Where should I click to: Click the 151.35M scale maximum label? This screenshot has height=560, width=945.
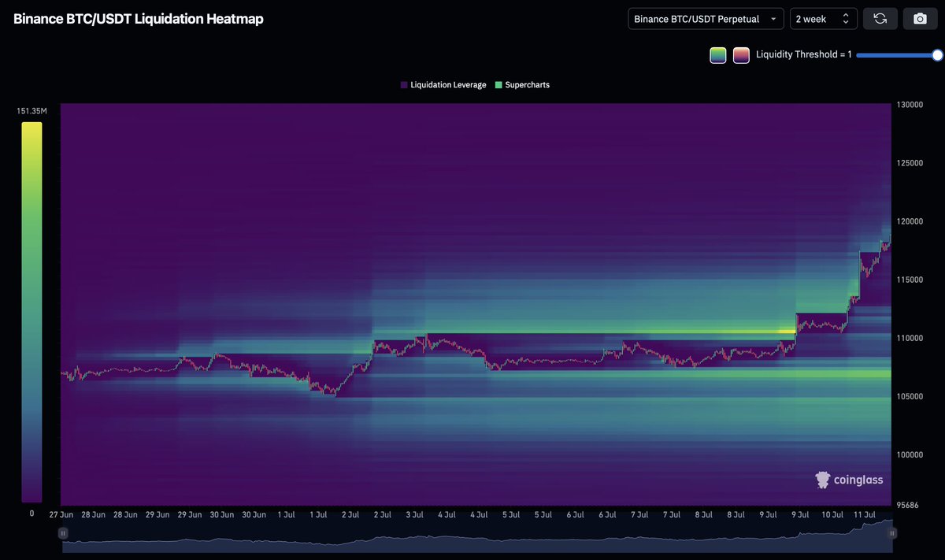click(x=31, y=111)
